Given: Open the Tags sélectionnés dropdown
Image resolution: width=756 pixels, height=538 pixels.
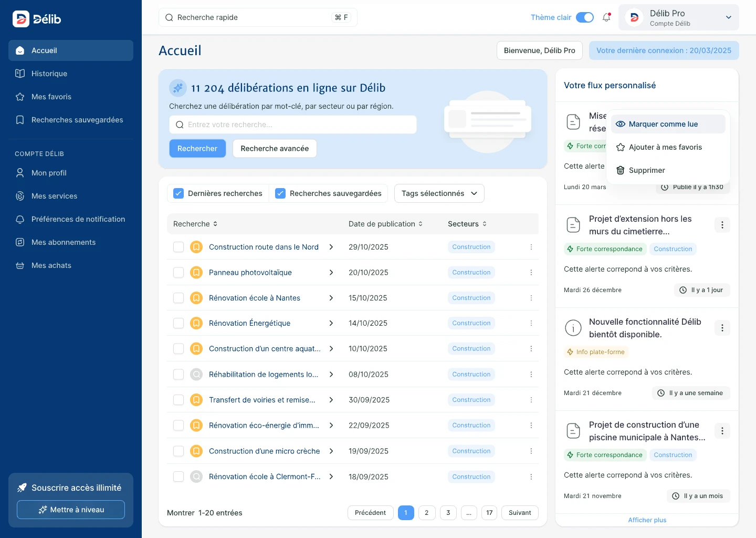Looking at the screenshot, I should (x=439, y=193).
